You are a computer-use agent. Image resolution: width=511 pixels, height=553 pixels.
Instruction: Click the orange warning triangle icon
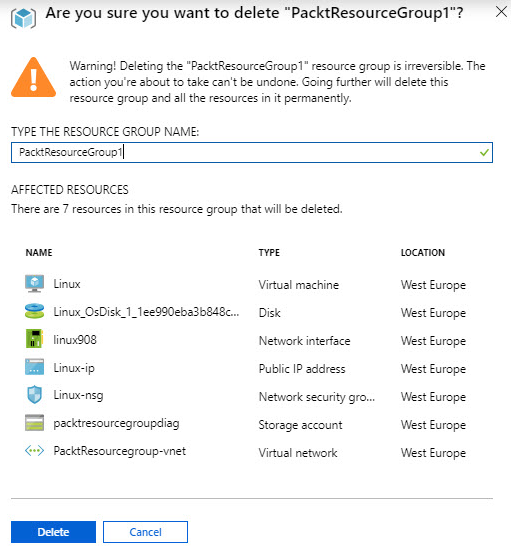click(x=34, y=78)
